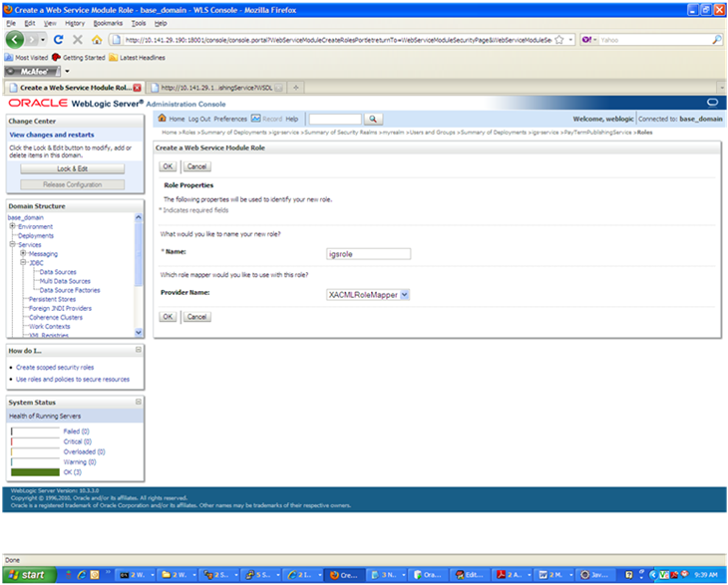Click the console Home house icon
Screen dimensions: 728x585
(x=162, y=118)
